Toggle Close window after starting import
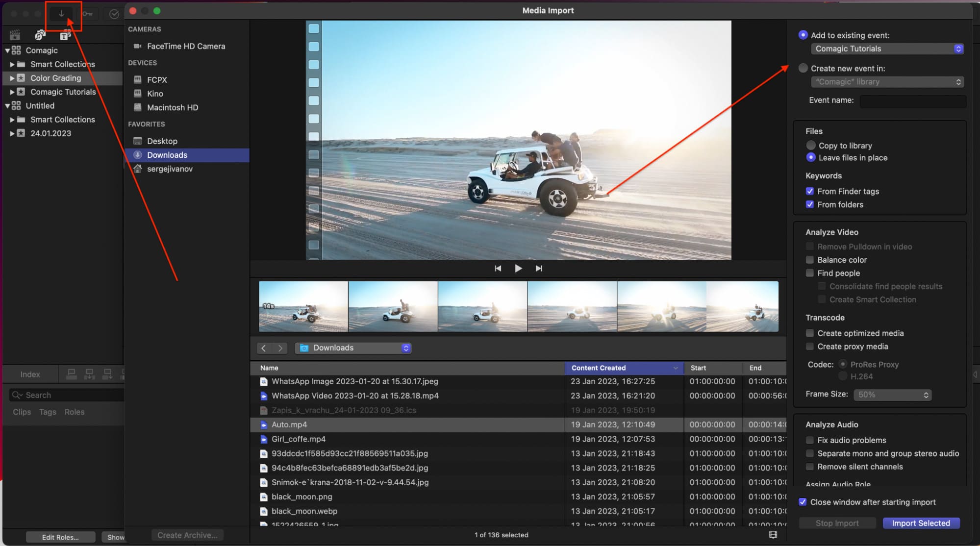The width and height of the screenshot is (980, 546). 803,502
